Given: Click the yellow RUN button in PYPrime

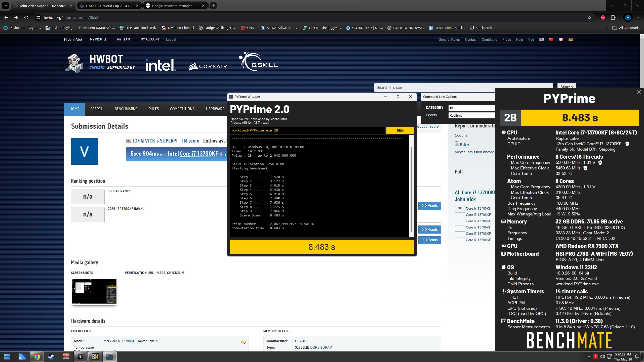Looking at the screenshot, I should click(x=400, y=130).
